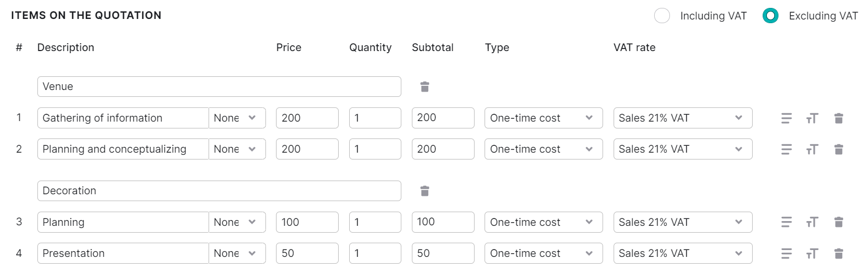Click reorder handle for Planning and conceptualizing

[x=786, y=150]
